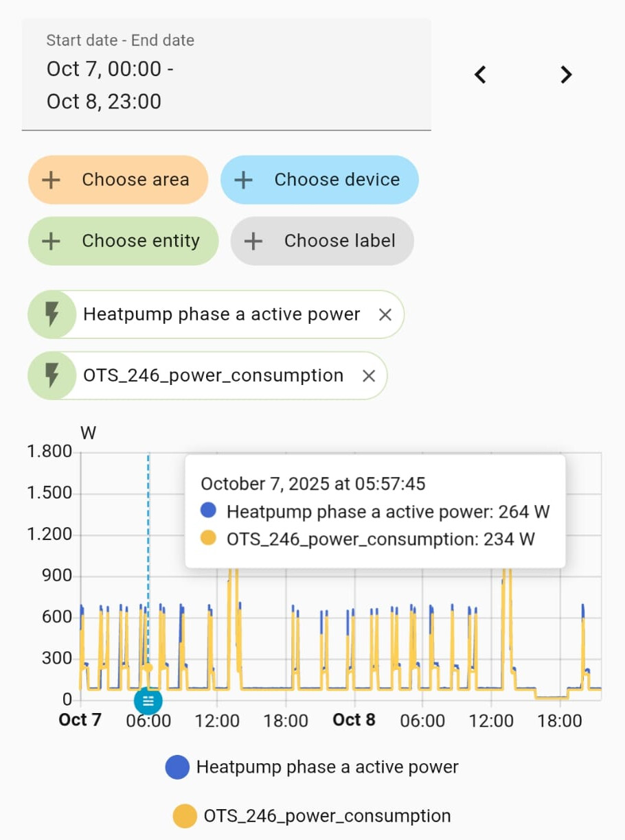Open the Start date - End date field

click(x=226, y=74)
